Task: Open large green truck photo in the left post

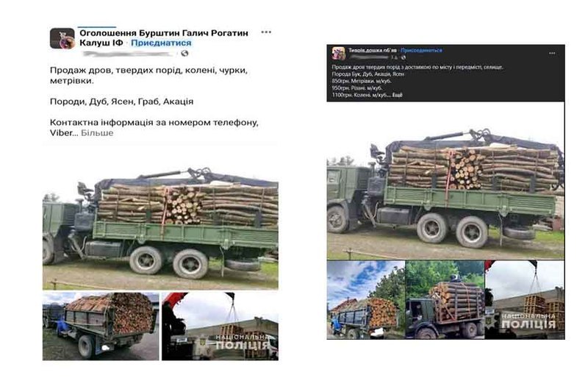Action: coord(160,216)
